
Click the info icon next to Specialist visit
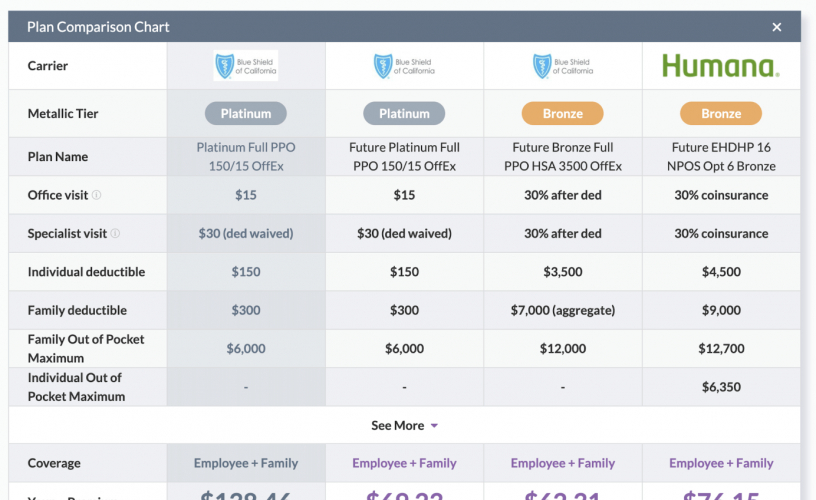click(x=115, y=234)
